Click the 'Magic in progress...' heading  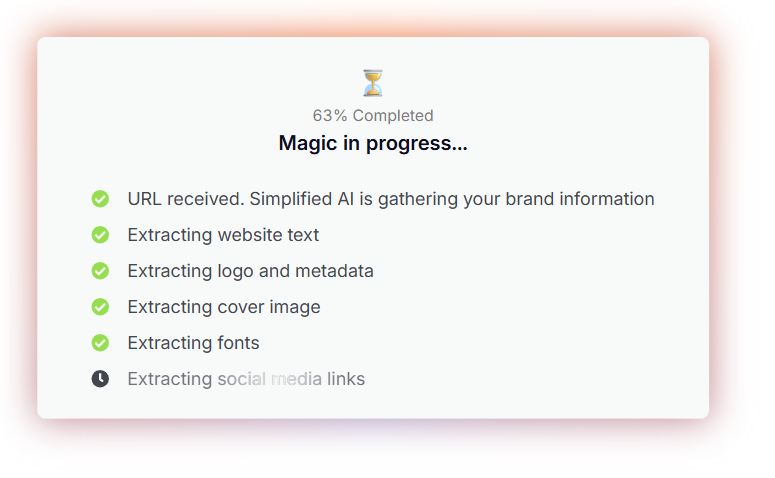click(373, 143)
